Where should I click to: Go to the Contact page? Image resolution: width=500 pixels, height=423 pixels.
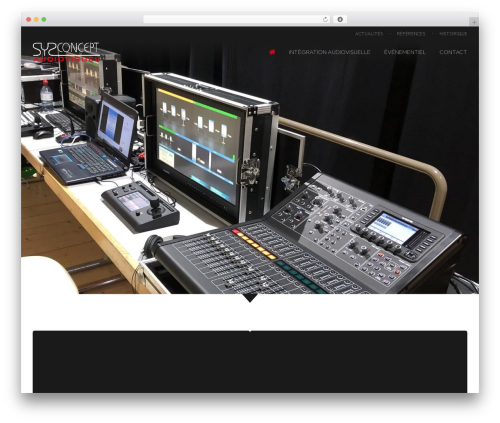click(x=453, y=52)
